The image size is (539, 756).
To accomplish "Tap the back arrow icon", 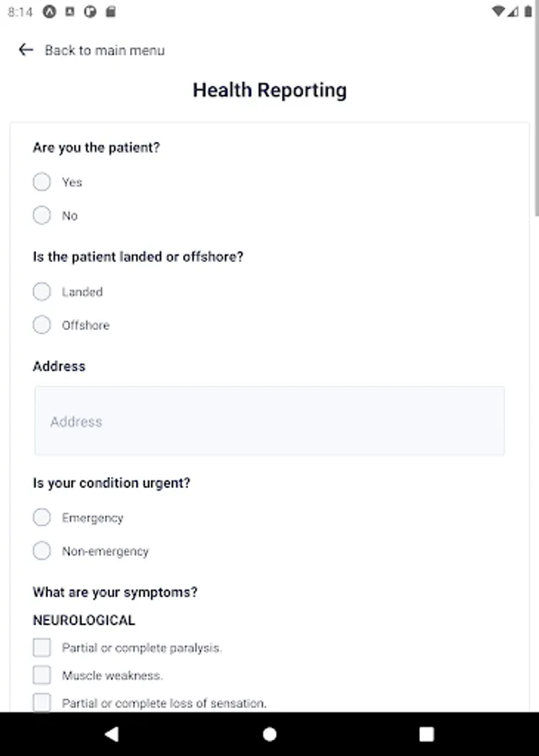I will coord(25,50).
